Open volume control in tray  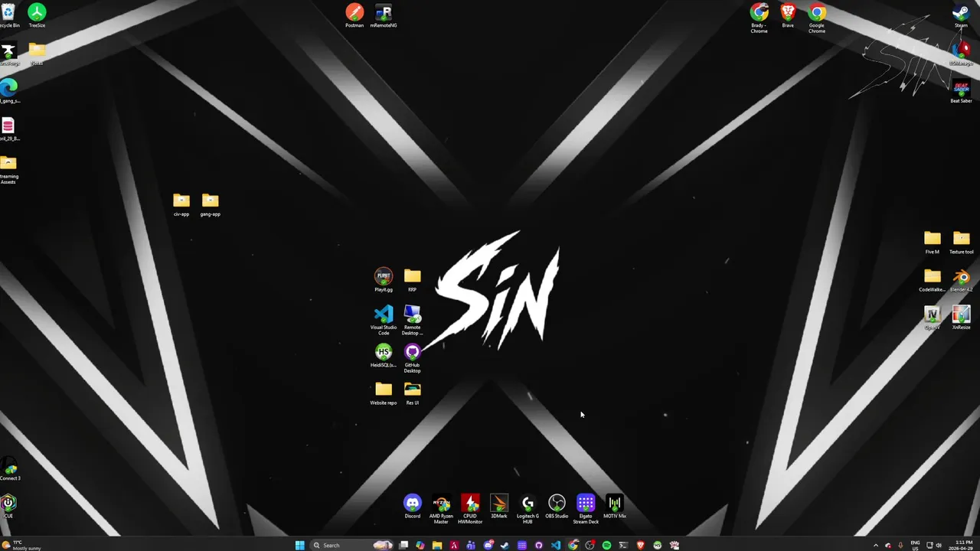click(x=939, y=545)
